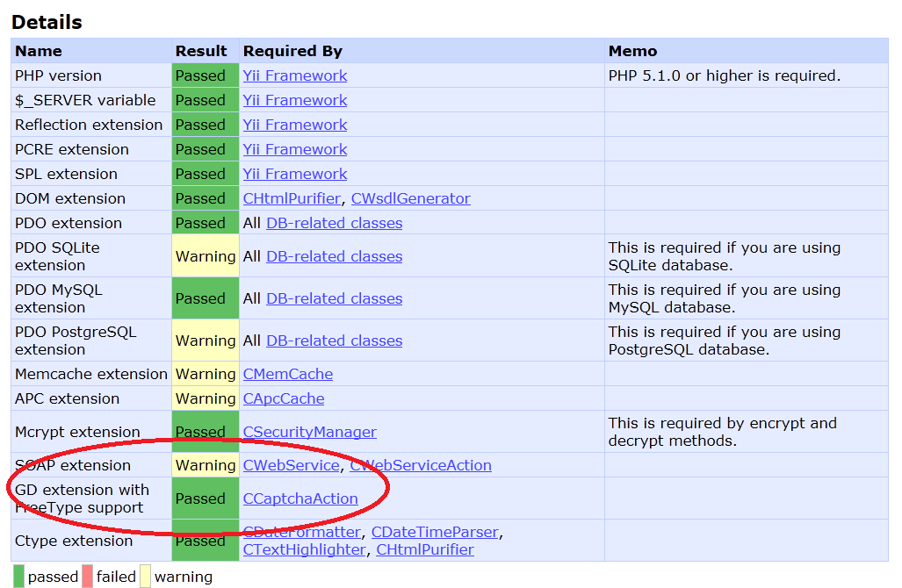The height and width of the screenshot is (588, 902).
Task: Open the Yii Framework link for PCRE extension
Action: coord(294,149)
